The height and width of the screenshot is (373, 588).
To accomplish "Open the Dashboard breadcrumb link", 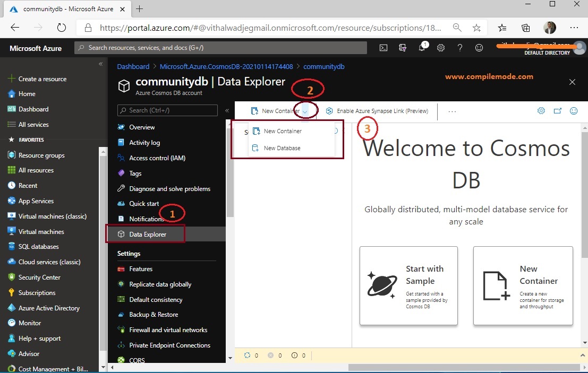I will point(133,66).
